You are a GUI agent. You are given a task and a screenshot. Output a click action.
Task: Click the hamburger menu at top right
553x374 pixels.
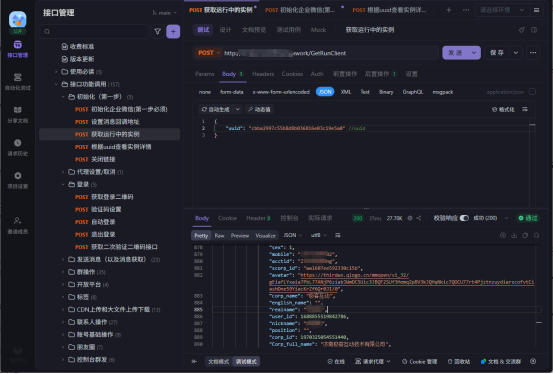click(x=536, y=10)
